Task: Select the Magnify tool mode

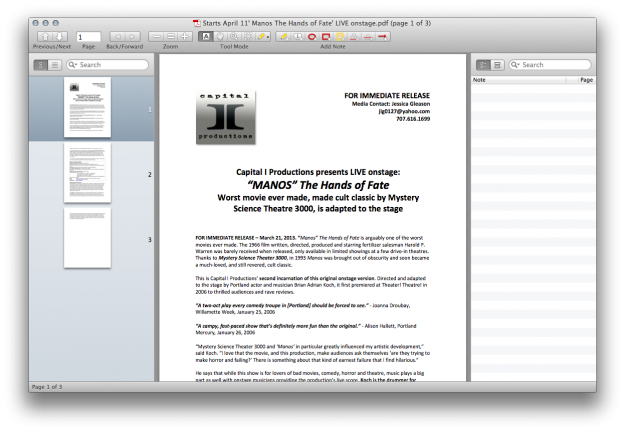Action: tap(234, 37)
